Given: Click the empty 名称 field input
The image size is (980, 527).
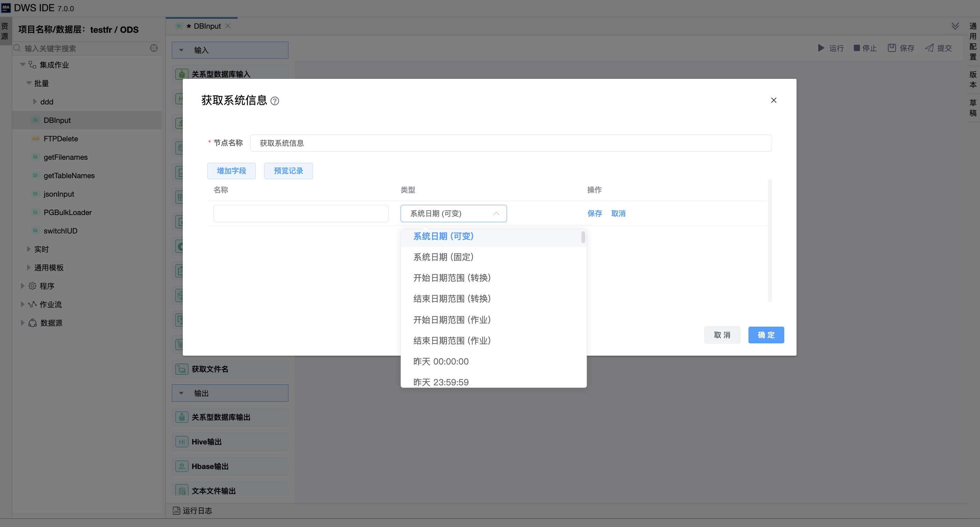Looking at the screenshot, I should pos(300,214).
